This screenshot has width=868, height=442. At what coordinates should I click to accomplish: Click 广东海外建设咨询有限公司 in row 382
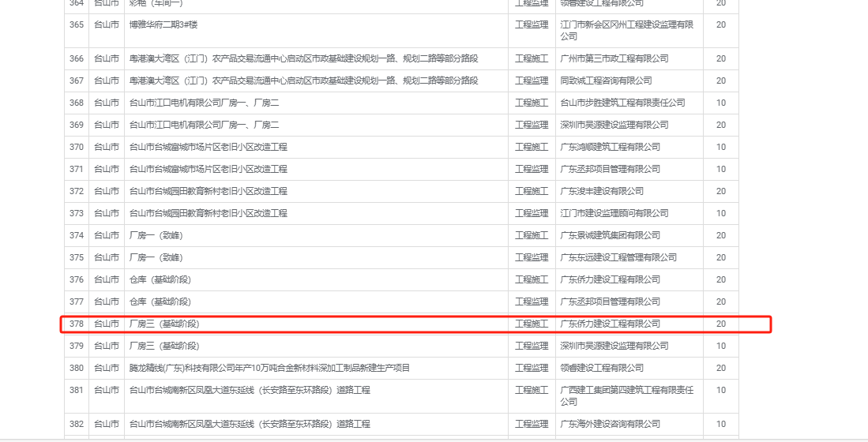coord(610,424)
